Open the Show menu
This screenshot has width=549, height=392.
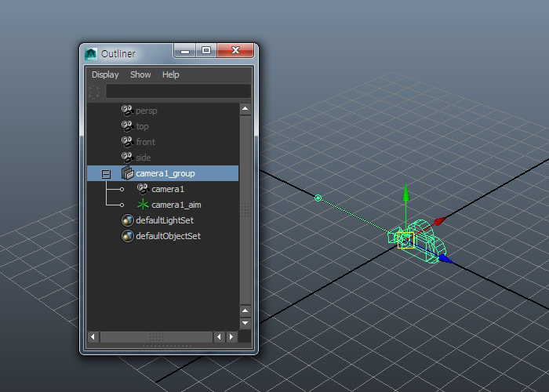[x=140, y=74]
